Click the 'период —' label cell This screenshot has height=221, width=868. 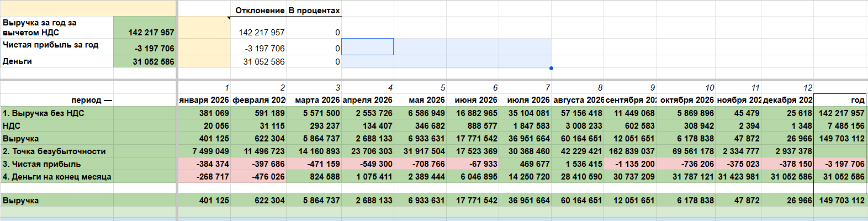coord(57,100)
